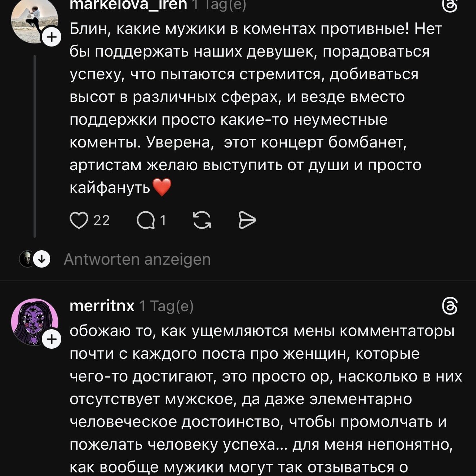Viewport: 476px width, 476px height.
Task: Show replies with "Antworten anzeigen"
Action: pos(137,259)
